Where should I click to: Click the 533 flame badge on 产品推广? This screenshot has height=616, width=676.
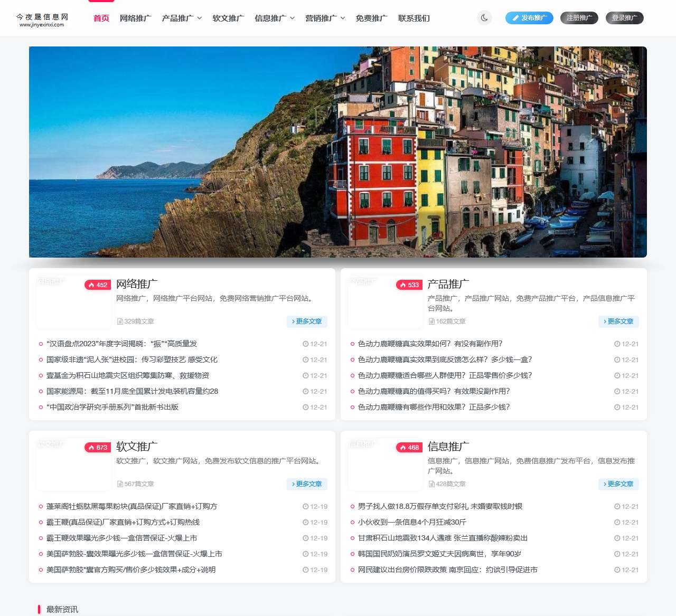click(409, 285)
